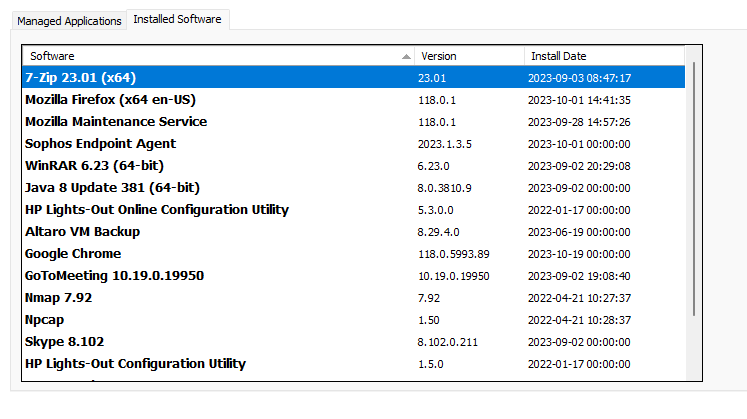Click install date 2022-04-21 10:28:37
Screen dimensions: 747x419
(x=579, y=320)
